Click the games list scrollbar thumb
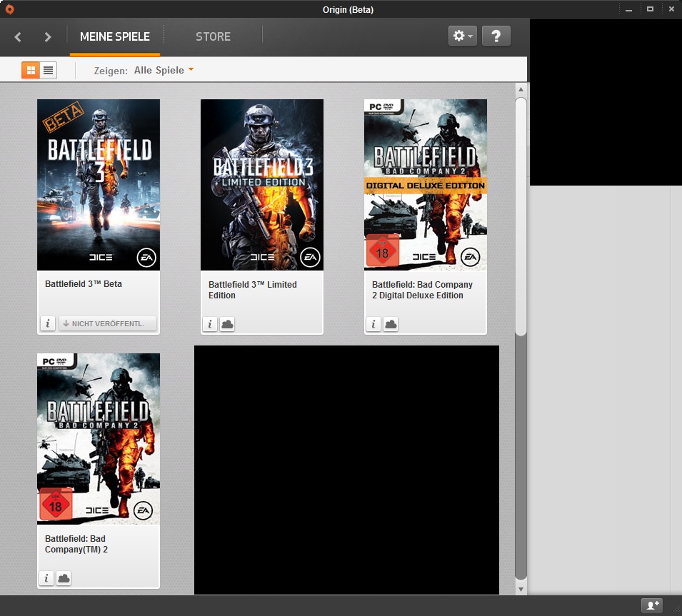This screenshot has width=682, height=616. coord(521,216)
